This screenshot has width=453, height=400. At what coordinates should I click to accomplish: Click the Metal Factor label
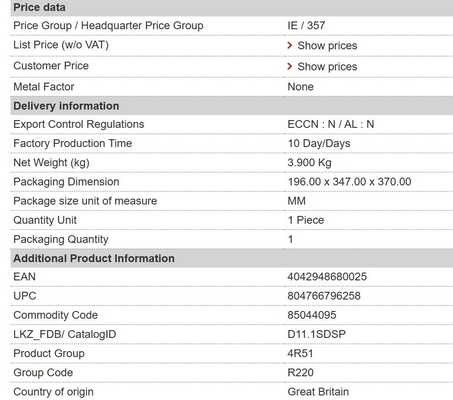point(44,87)
